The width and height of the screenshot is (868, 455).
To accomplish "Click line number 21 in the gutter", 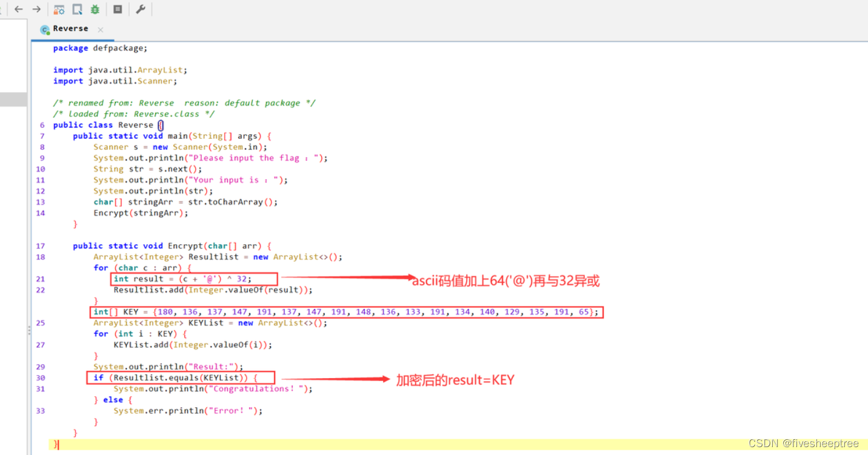I will pyautogui.click(x=40, y=279).
